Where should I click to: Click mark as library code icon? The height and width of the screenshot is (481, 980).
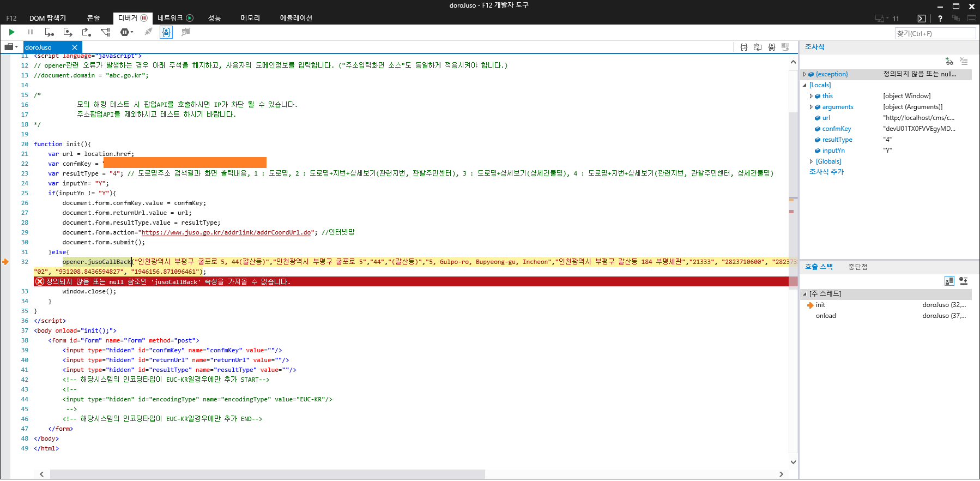click(x=772, y=47)
